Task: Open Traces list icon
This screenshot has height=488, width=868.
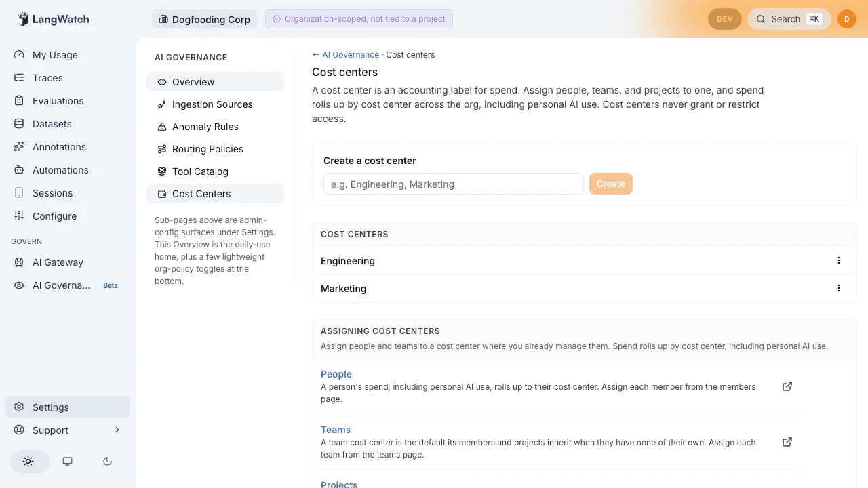Action: click(19, 78)
